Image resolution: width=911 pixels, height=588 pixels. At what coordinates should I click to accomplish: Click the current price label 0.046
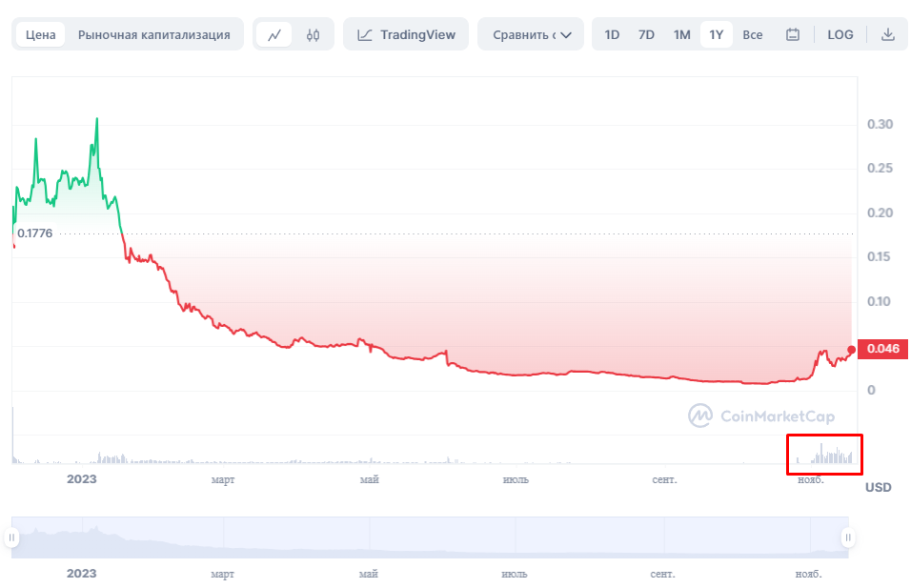click(x=882, y=349)
